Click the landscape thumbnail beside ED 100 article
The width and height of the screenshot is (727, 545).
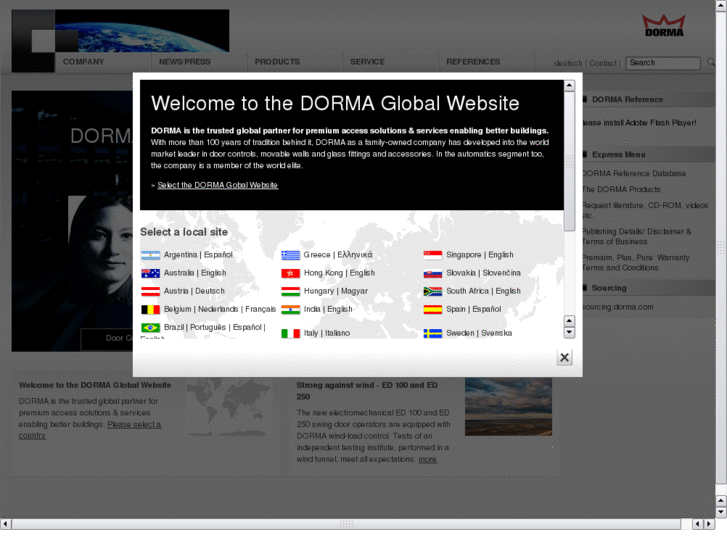point(508,406)
